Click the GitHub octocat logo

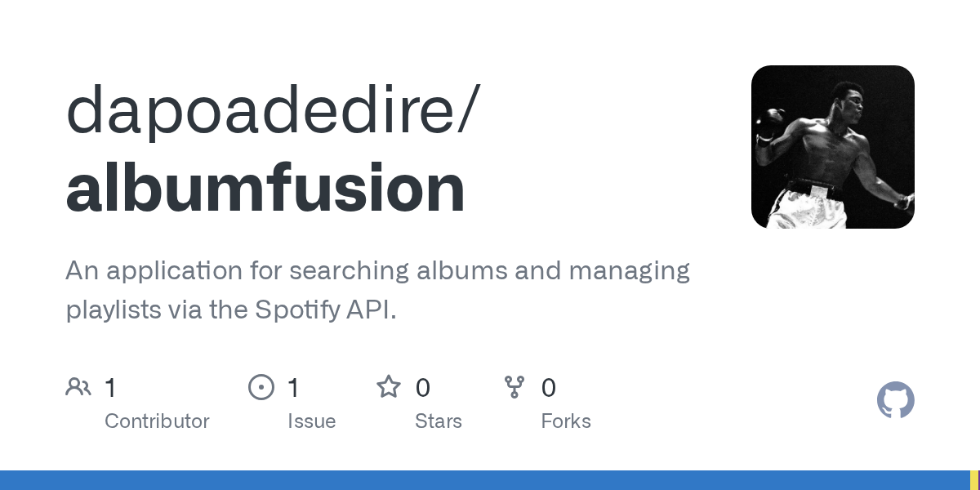tap(896, 400)
